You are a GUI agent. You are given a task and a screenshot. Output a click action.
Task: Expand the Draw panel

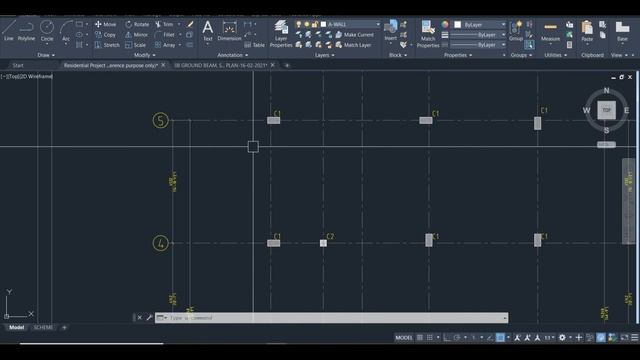click(x=46, y=55)
